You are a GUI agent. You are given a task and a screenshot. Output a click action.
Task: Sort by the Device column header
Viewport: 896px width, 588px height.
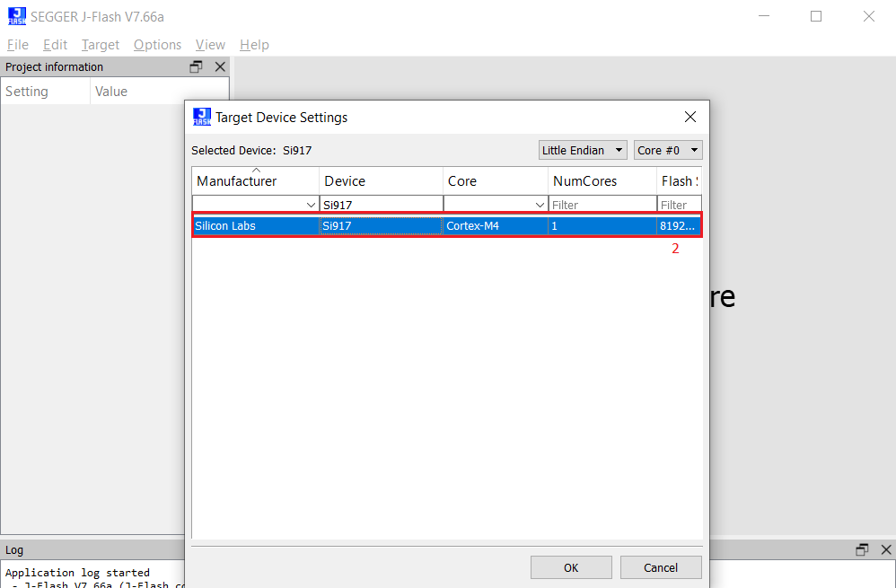click(382, 180)
